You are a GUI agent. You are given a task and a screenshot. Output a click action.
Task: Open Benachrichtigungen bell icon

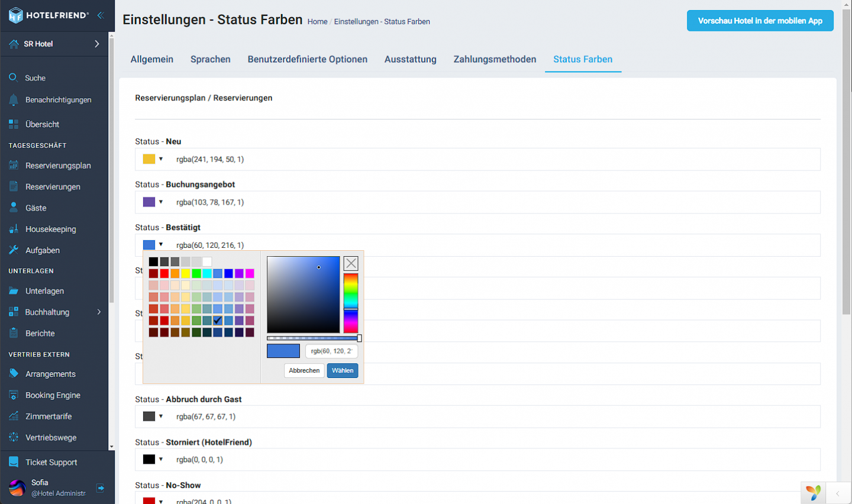point(14,100)
